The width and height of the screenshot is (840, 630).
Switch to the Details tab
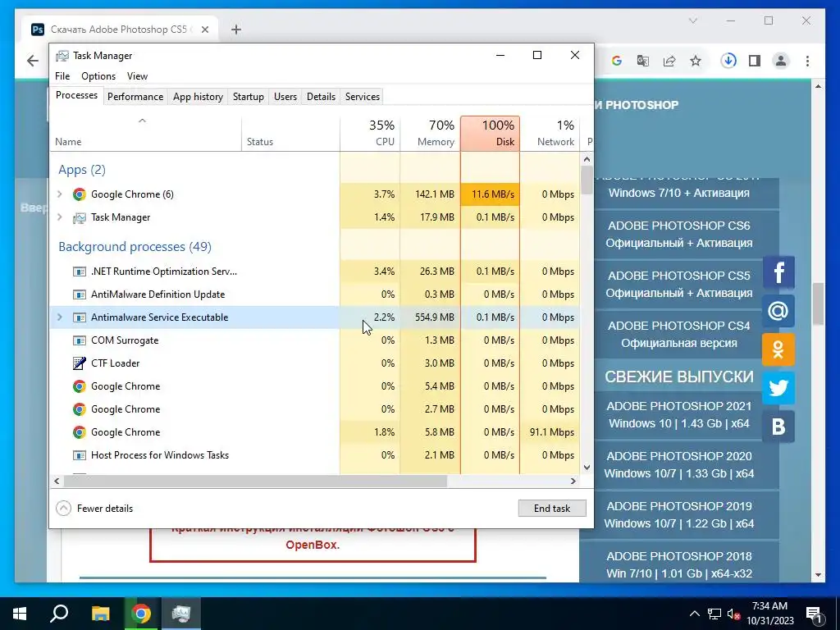tap(321, 97)
